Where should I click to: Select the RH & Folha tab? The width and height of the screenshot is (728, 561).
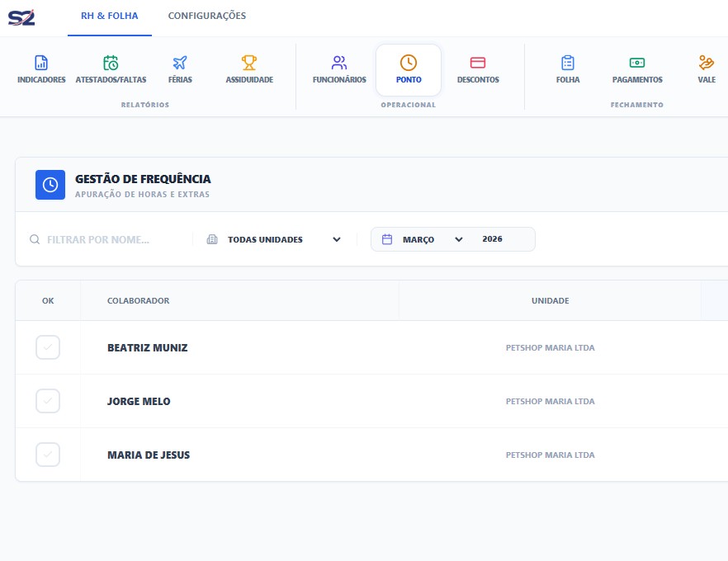point(110,16)
